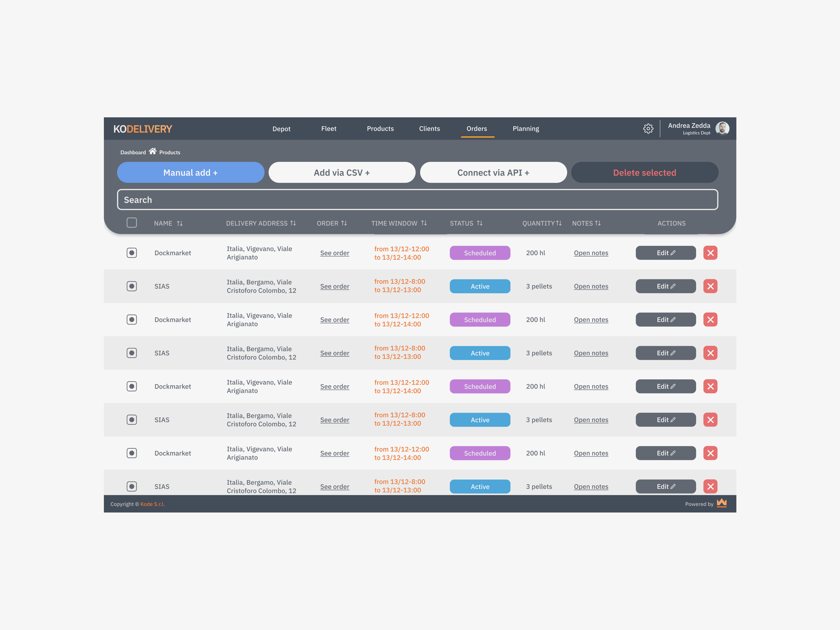The image size is (840, 630).
Task: Sort by ORDER column arrows
Action: 344,223
